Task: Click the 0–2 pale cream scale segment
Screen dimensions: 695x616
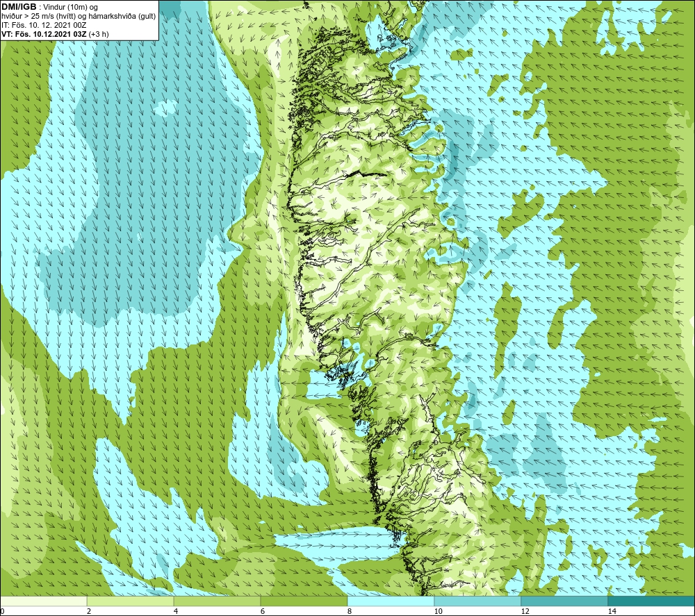Action: (43, 601)
